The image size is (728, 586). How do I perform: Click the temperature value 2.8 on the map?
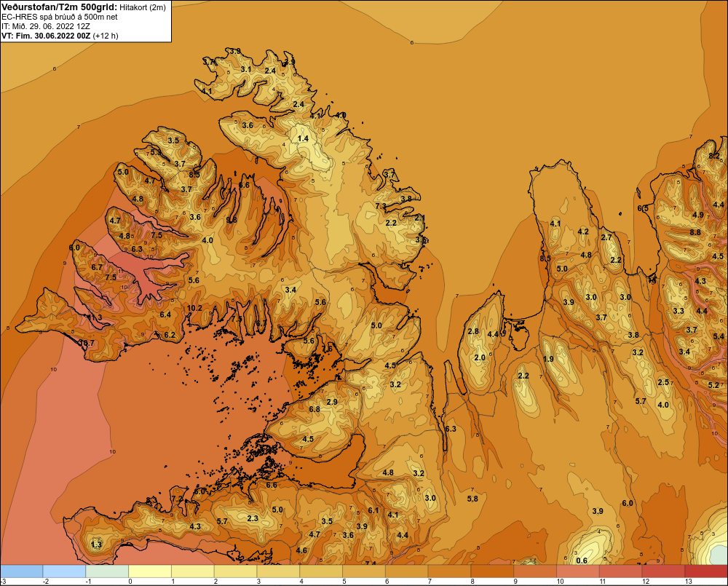point(473,331)
